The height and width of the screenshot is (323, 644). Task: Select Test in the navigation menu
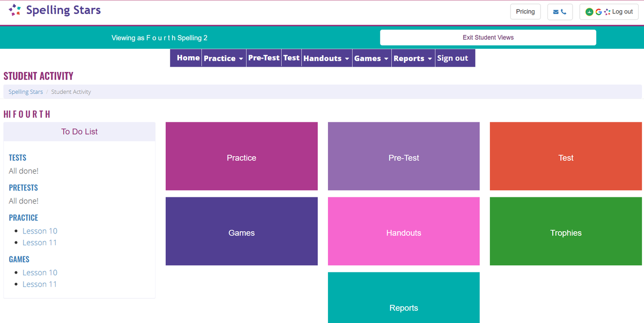click(x=291, y=58)
